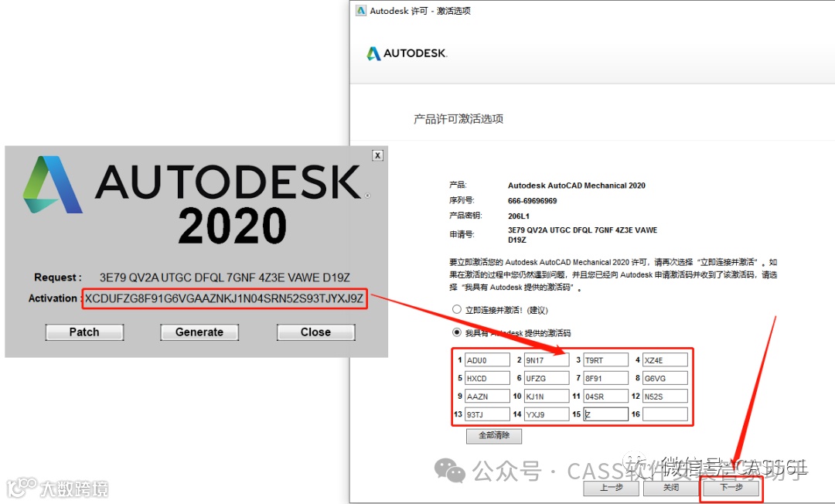Click activation field 1 containing ADU0
This screenshot has height=504, width=835.
click(x=487, y=360)
